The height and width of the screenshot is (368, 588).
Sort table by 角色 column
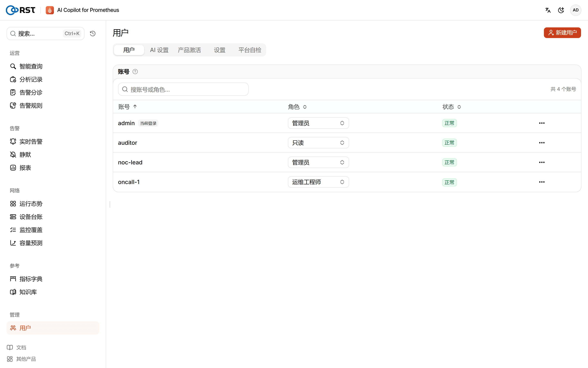click(x=297, y=107)
